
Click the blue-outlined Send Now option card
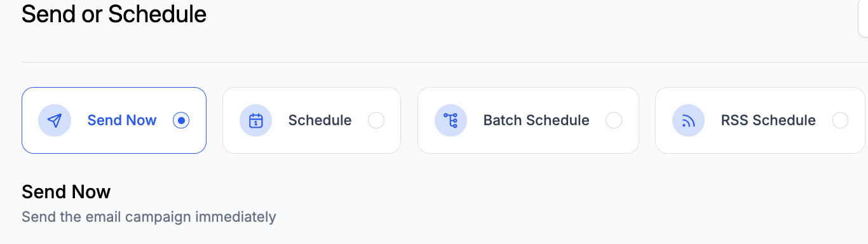[x=114, y=120]
